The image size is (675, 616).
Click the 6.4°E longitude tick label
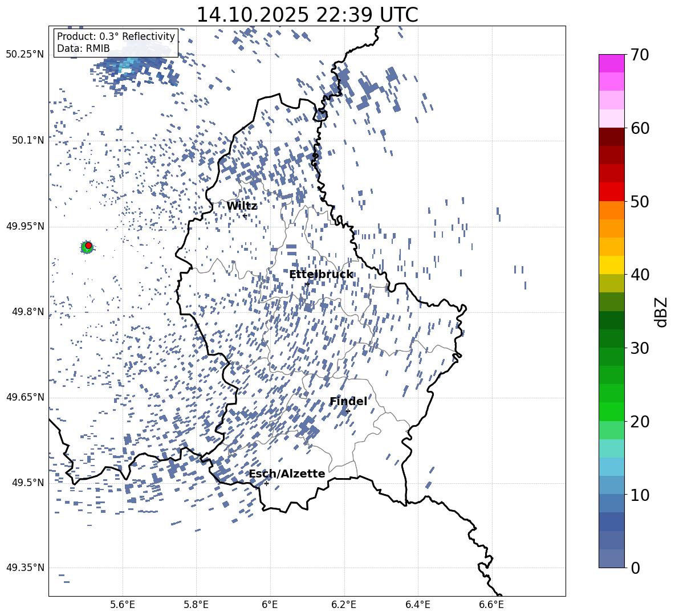417,605
